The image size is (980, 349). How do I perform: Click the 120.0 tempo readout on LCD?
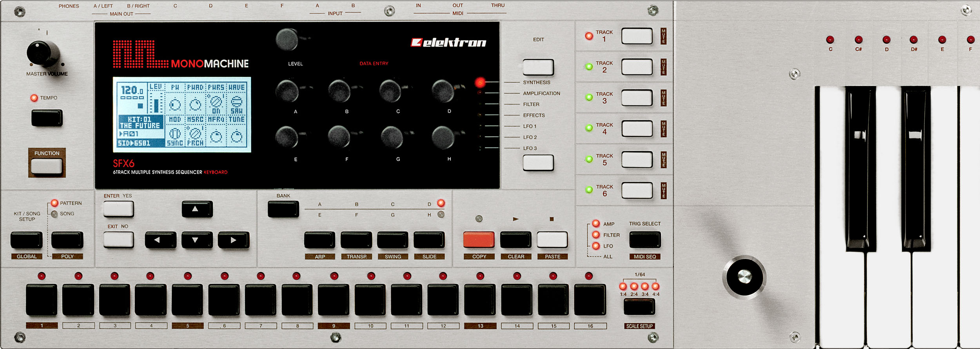point(132,91)
